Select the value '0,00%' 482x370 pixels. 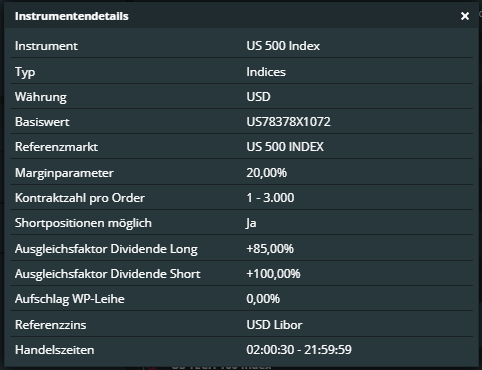(263, 299)
